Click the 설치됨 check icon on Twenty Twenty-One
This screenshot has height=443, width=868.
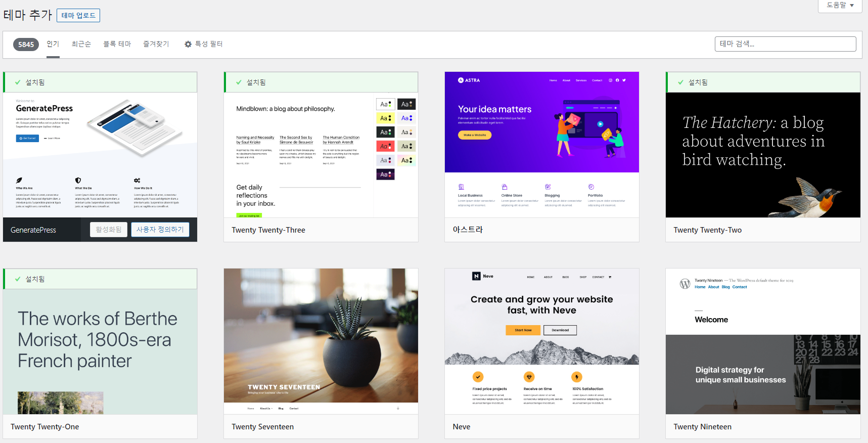point(18,279)
